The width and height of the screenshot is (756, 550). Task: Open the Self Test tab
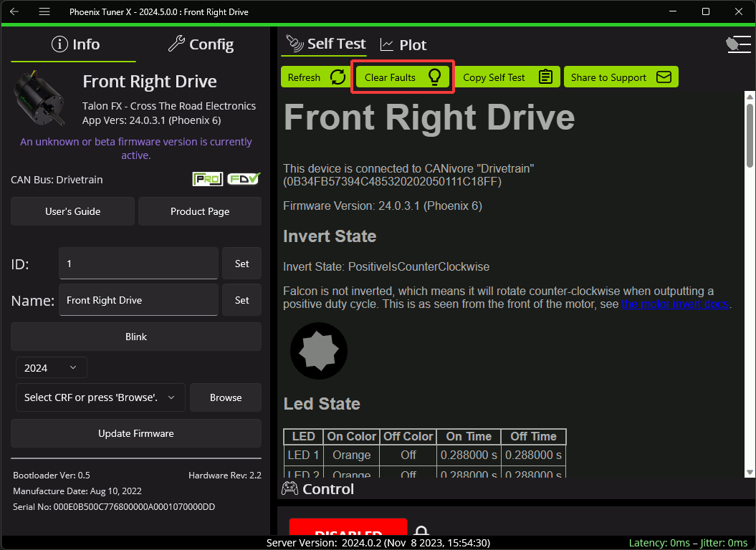[x=325, y=44]
